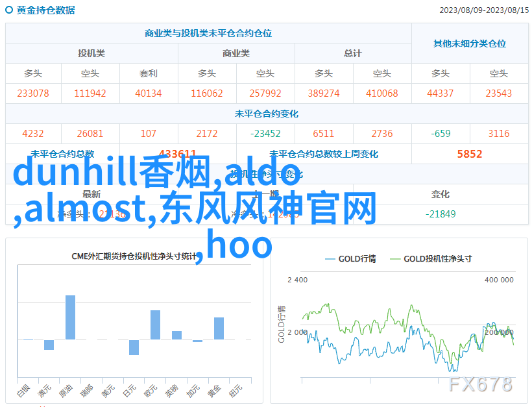Select the change value 26081
The height and width of the screenshot is (407, 532).
pyautogui.click(x=90, y=134)
